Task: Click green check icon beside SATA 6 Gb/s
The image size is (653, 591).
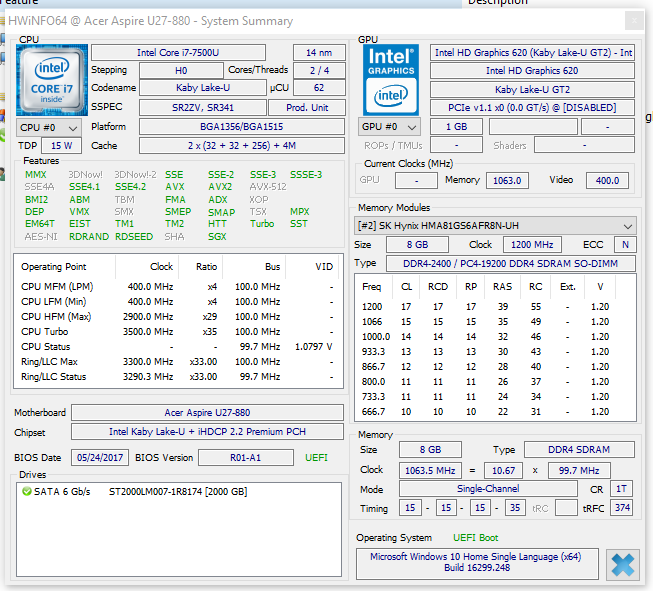Action: (x=27, y=491)
